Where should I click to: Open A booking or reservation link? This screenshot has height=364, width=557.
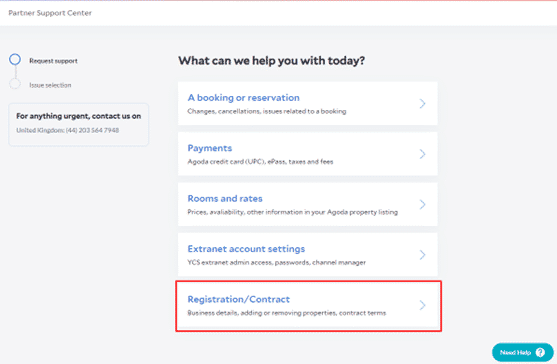click(243, 98)
